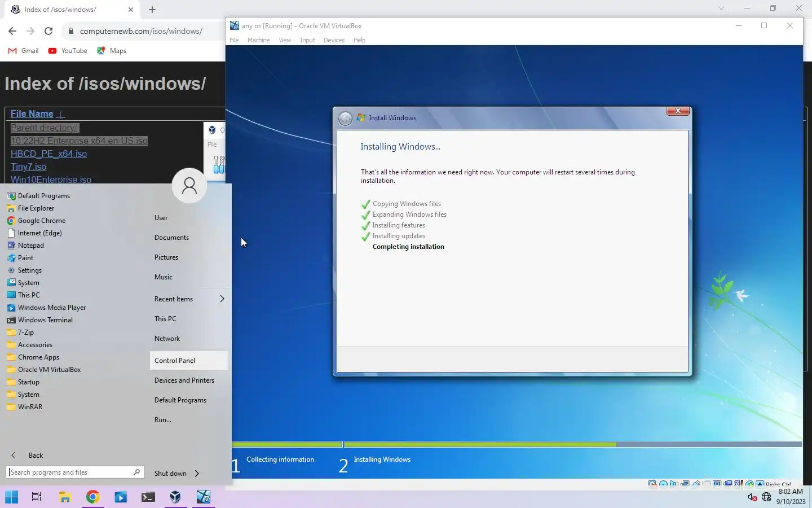Focus the Search programs and files box
Image resolution: width=812 pixels, height=508 pixels.
pos(75,472)
